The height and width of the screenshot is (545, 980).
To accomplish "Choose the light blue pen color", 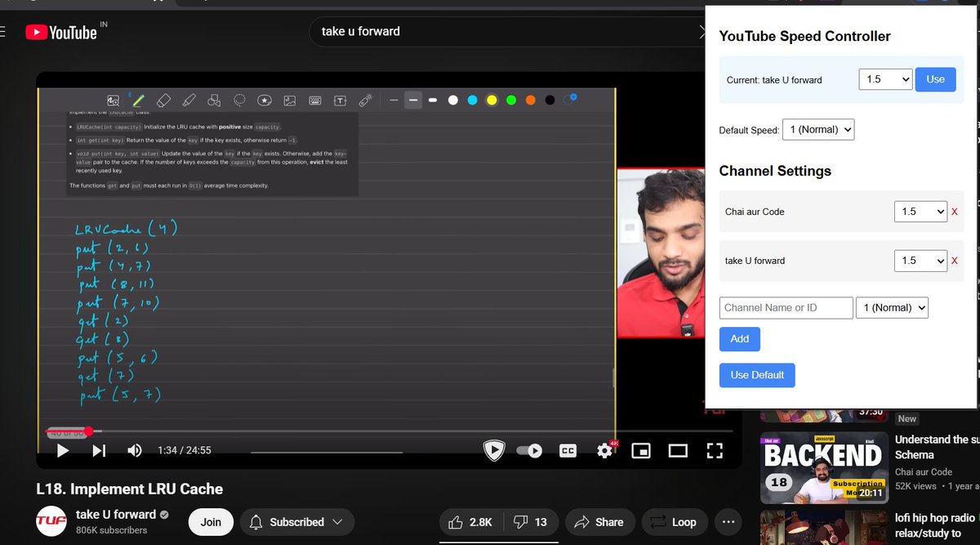I will [472, 101].
